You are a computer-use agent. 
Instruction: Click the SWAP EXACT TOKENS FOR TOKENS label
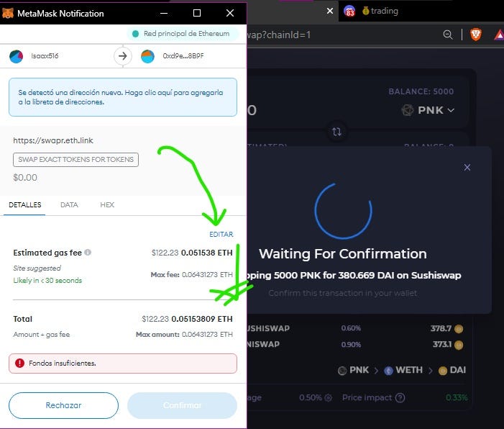pyautogui.click(x=75, y=160)
